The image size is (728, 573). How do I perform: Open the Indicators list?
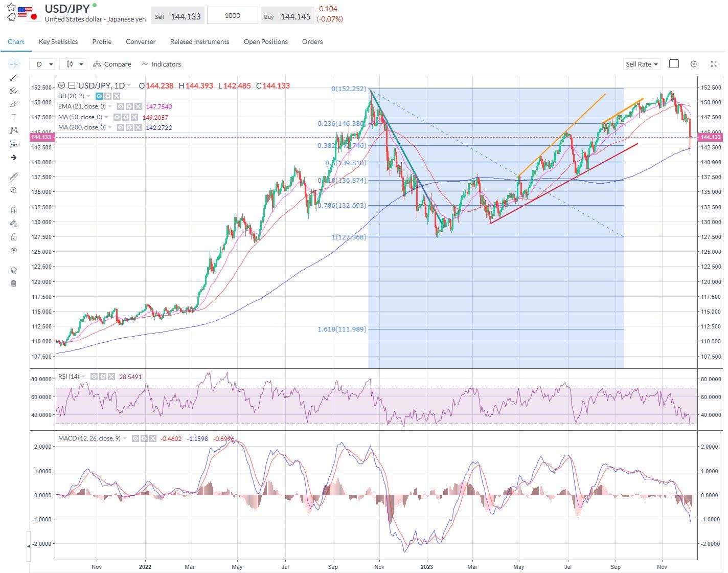point(161,64)
